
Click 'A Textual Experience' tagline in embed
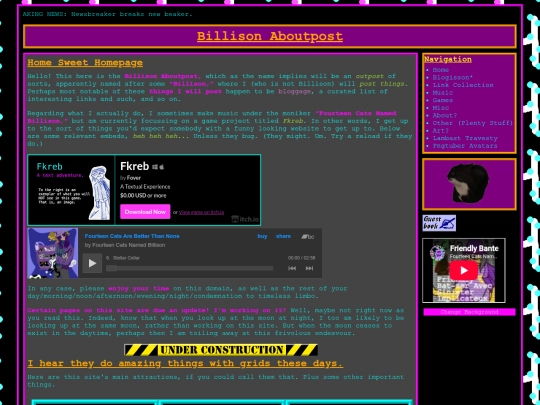coord(145,187)
